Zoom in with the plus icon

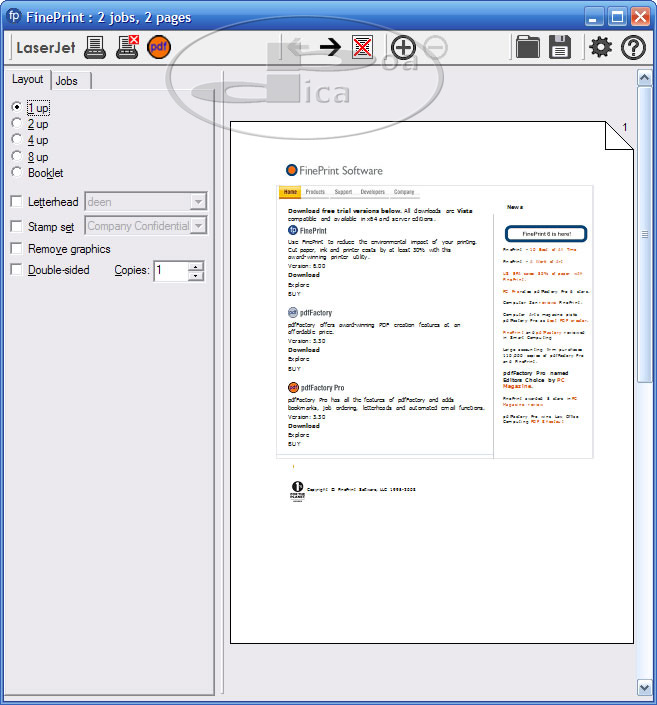click(403, 46)
